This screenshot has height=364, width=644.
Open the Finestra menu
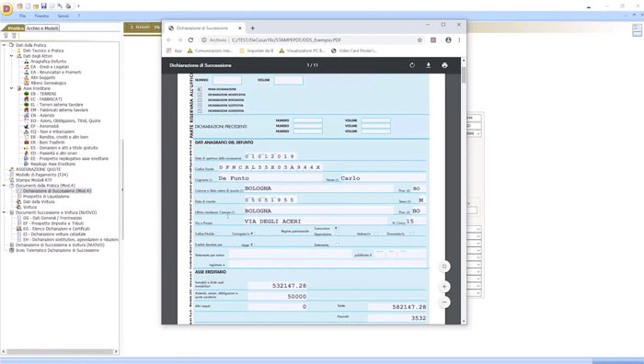[41, 16]
